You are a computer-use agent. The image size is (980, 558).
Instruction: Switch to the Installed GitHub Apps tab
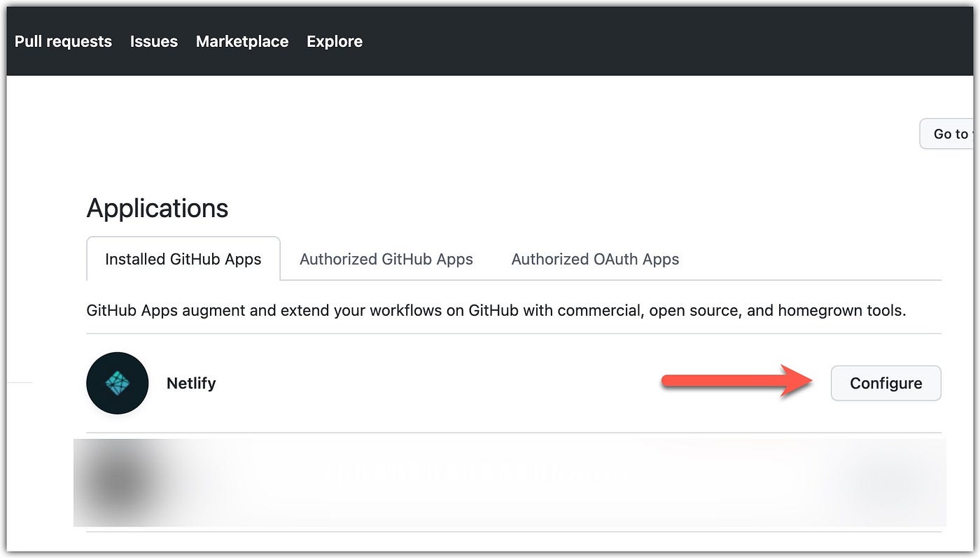(183, 258)
